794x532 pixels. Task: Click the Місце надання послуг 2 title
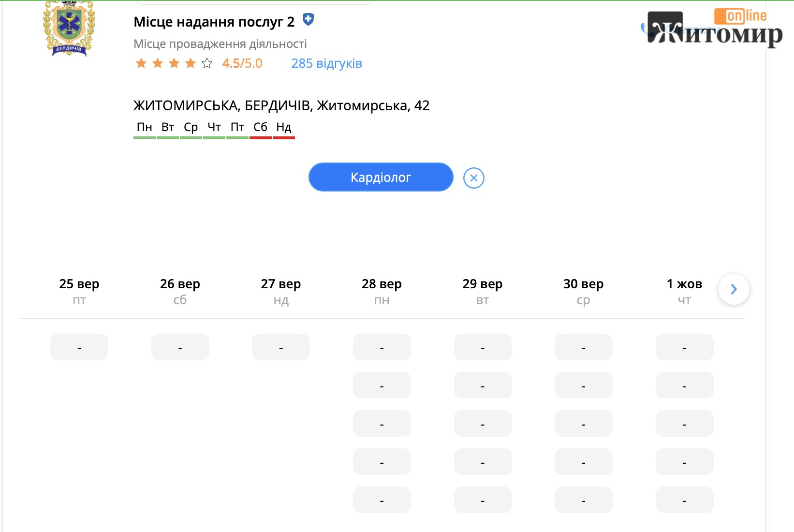click(214, 22)
